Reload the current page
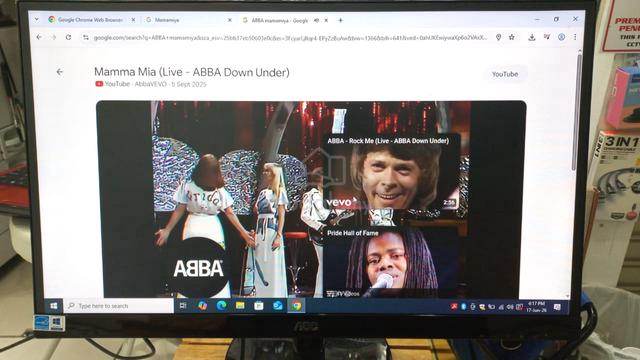 pyautogui.click(x=68, y=37)
